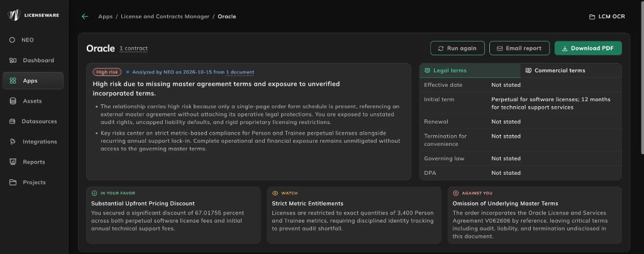
Task: Click the envelope icon in Email report
Action: click(500, 48)
